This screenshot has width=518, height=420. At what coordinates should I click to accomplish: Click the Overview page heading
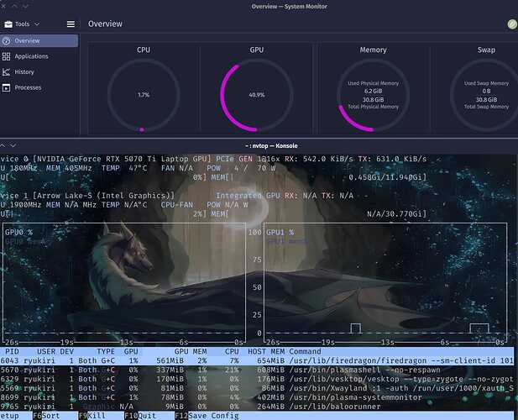click(x=105, y=24)
